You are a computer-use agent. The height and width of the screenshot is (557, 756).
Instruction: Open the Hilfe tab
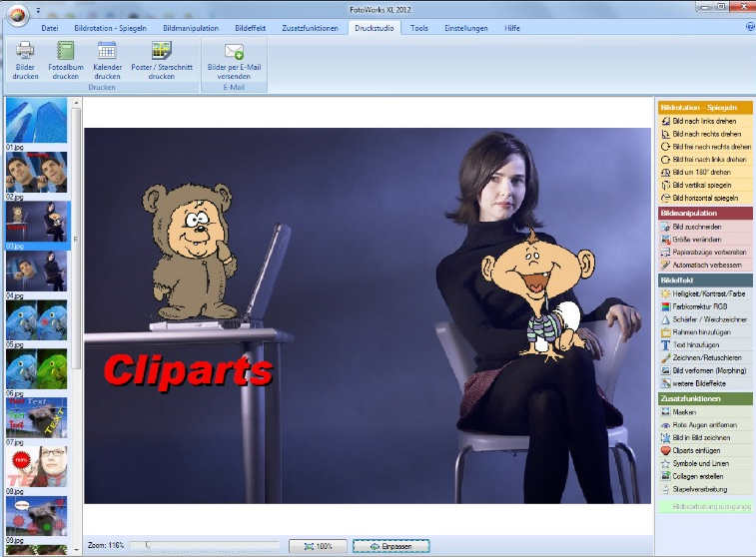pyautogui.click(x=512, y=28)
